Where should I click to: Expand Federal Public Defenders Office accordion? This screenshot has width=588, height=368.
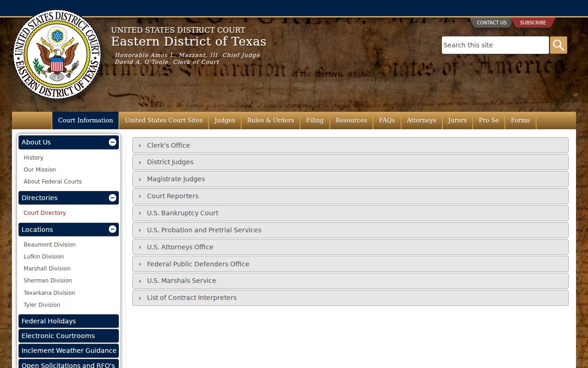(x=351, y=264)
